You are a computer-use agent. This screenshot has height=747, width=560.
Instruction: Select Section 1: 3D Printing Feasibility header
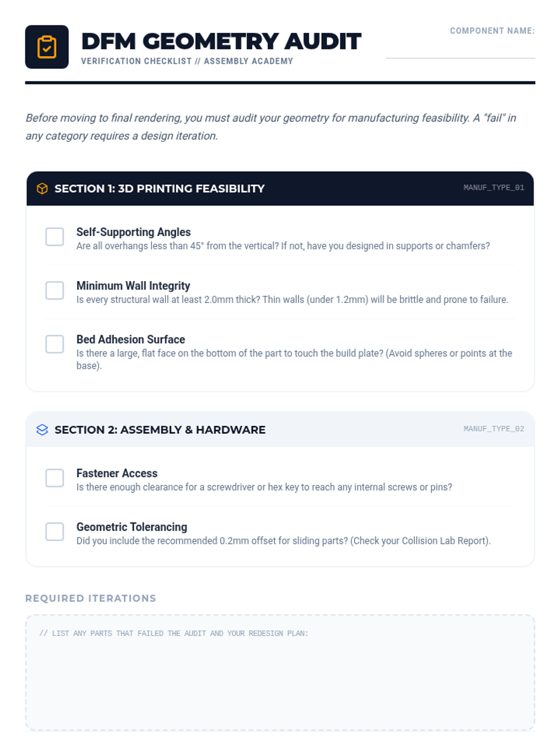[x=160, y=189]
